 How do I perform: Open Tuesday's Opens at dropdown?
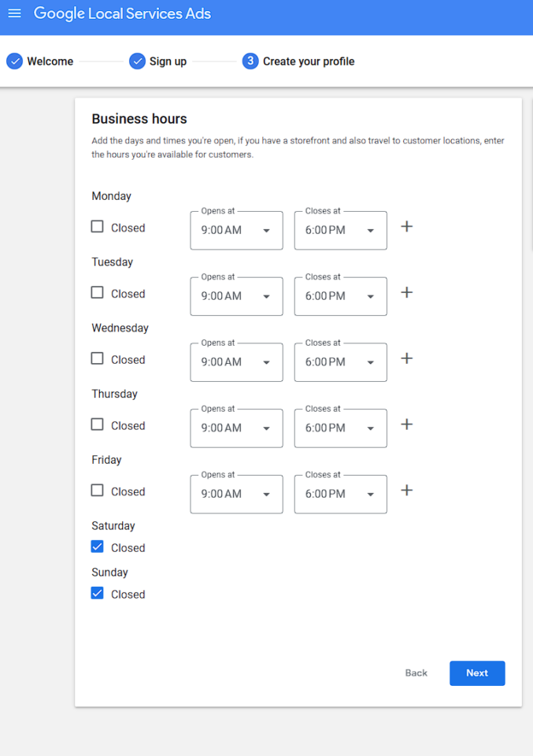[x=237, y=297]
